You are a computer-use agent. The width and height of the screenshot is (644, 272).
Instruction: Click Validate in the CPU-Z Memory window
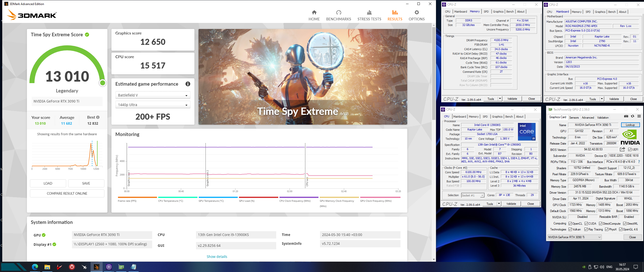pos(512,99)
